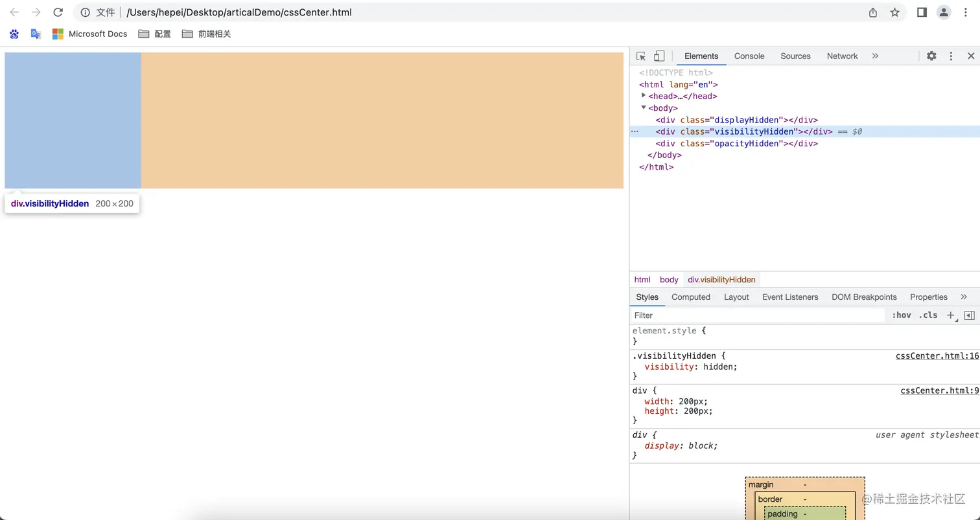Close the DevTools panel
This screenshot has width=980, height=520.
point(971,56)
